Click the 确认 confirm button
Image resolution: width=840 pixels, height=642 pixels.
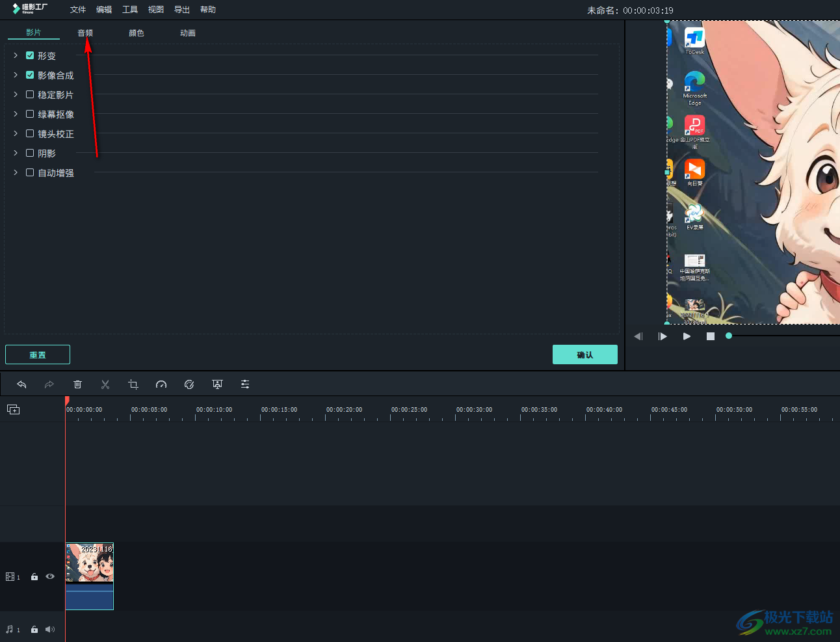click(585, 354)
